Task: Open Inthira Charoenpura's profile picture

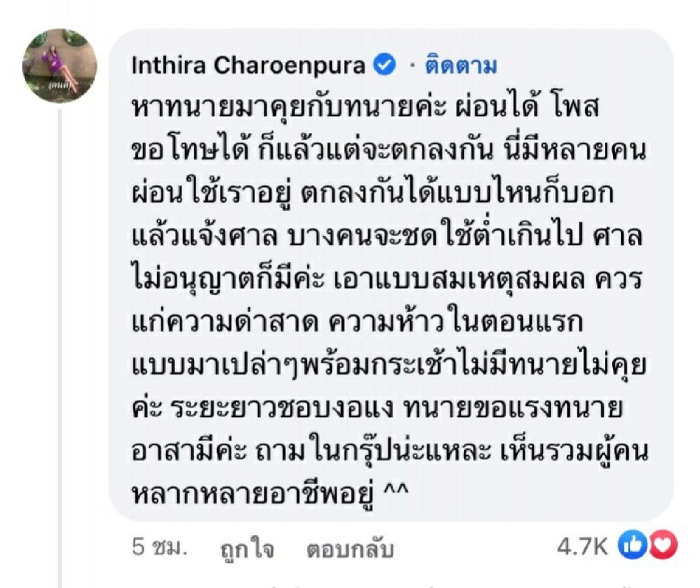Action: (59, 66)
